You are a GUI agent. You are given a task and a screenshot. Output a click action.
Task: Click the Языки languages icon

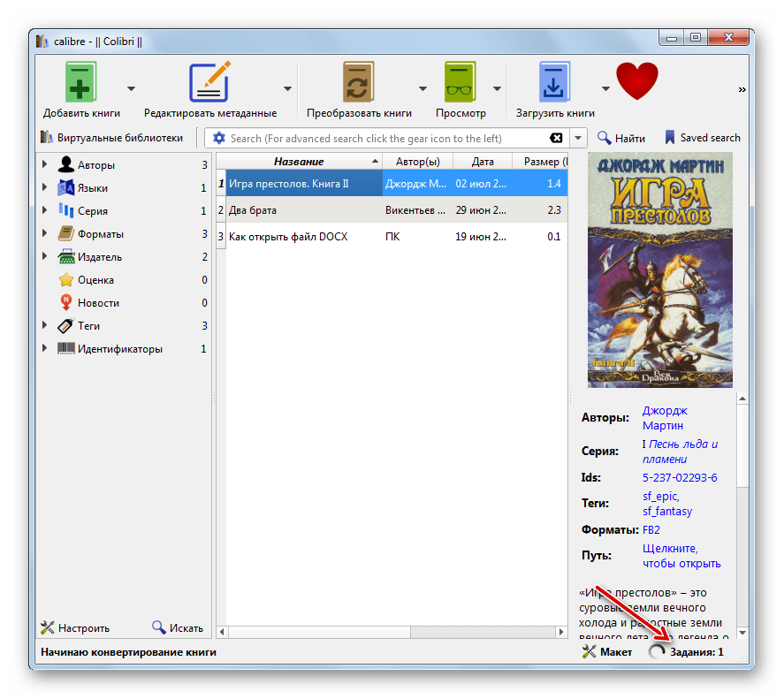tap(65, 187)
